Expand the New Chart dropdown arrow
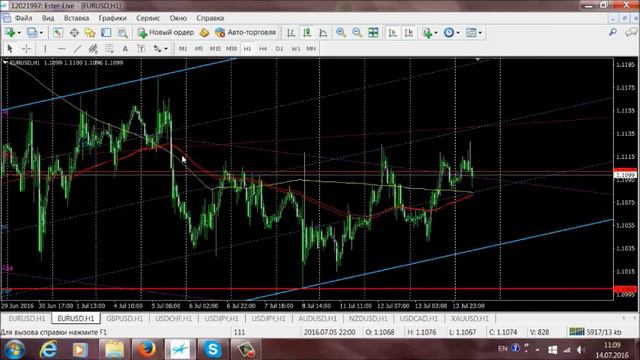Screen dimensions: 640x360 (x=19, y=33)
